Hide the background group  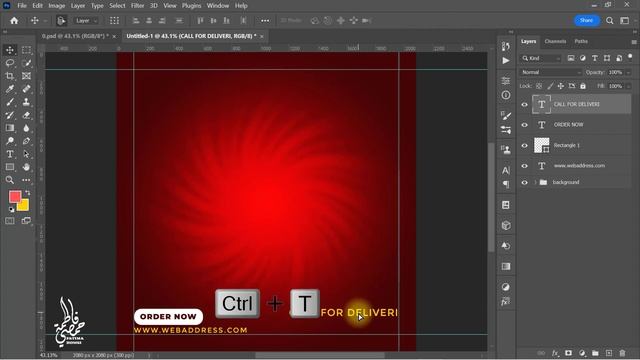click(x=524, y=182)
